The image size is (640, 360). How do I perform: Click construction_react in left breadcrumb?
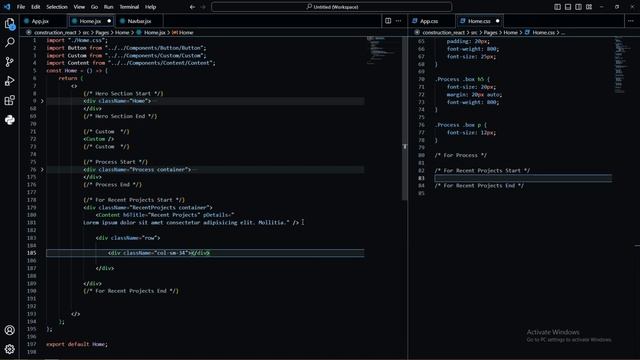click(x=55, y=32)
